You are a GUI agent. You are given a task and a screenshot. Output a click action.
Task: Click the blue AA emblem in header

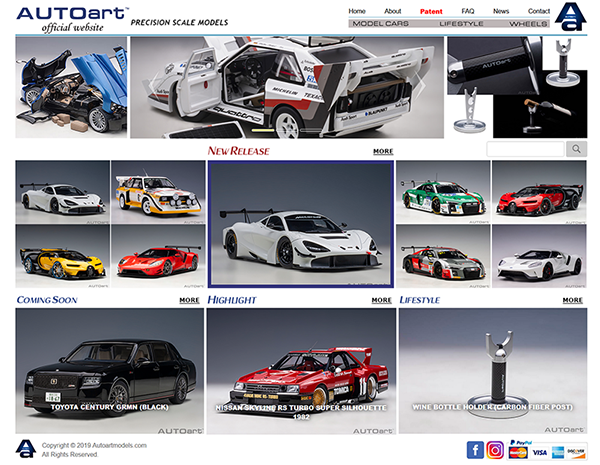(x=568, y=17)
